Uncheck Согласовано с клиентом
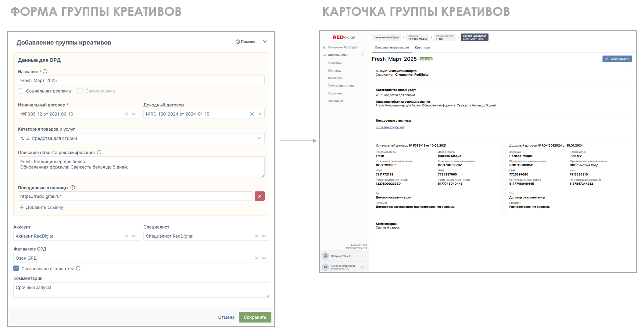This screenshot has width=644, height=334. (x=16, y=268)
